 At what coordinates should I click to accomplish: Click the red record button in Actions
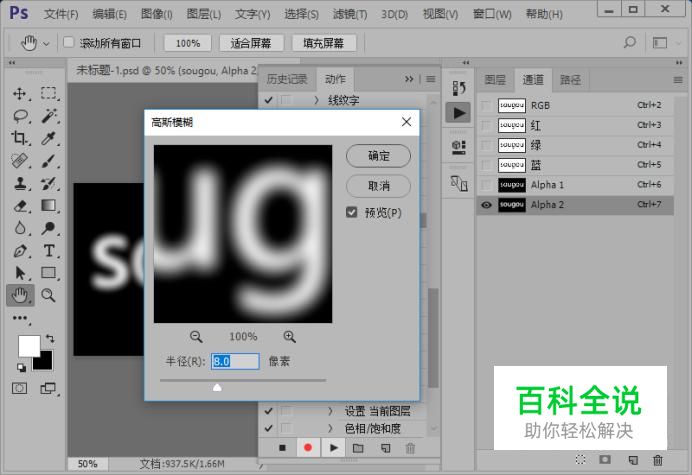tap(308, 448)
